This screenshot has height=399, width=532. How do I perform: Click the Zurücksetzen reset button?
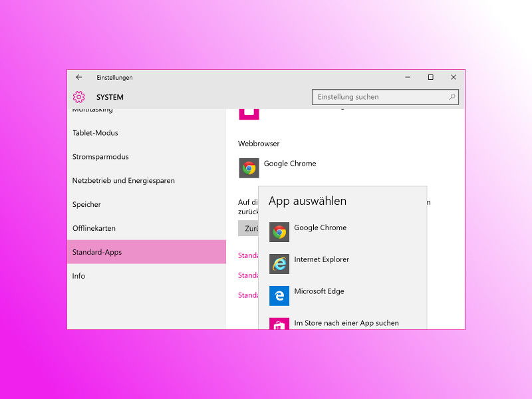point(248,228)
